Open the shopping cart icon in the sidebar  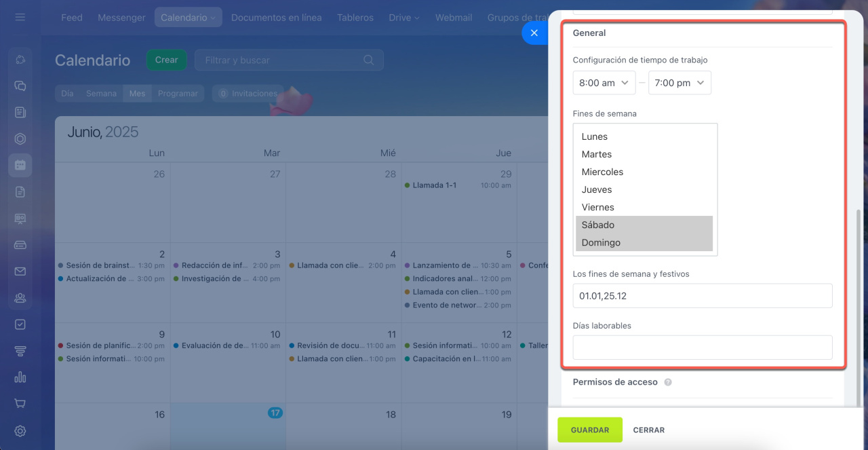tap(20, 404)
